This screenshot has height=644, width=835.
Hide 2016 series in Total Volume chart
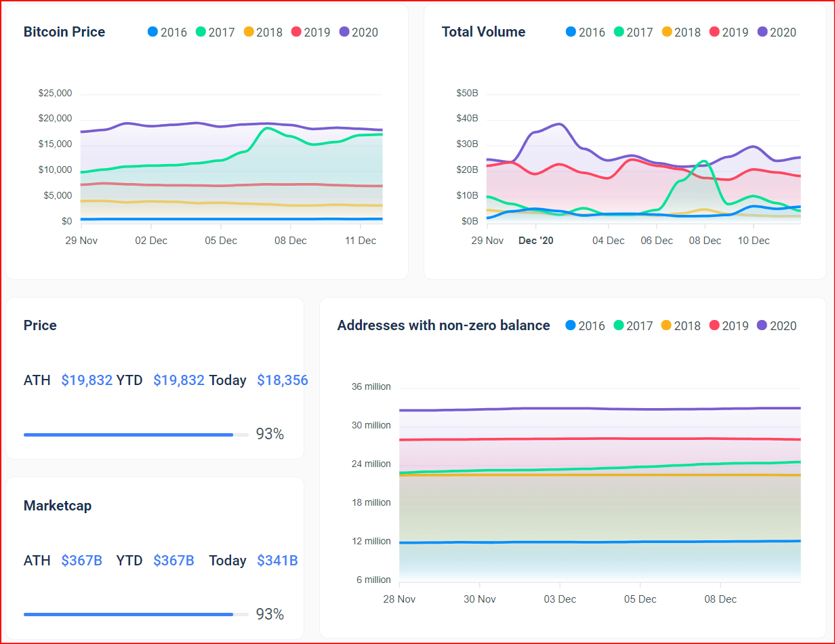click(x=585, y=32)
